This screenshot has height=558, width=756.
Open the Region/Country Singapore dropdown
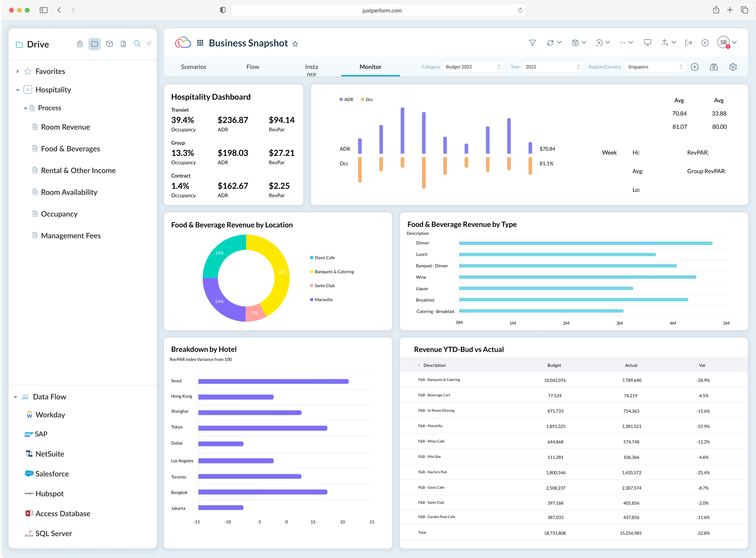click(655, 67)
